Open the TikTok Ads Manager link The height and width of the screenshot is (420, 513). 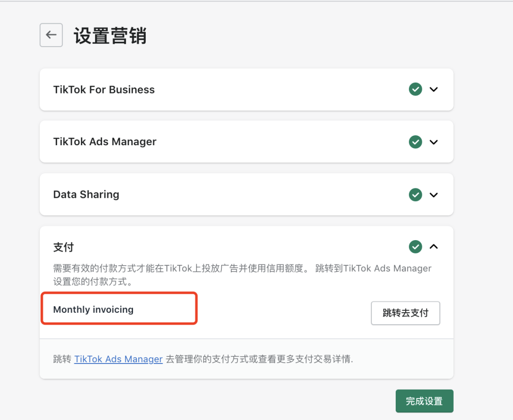(118, 359)
